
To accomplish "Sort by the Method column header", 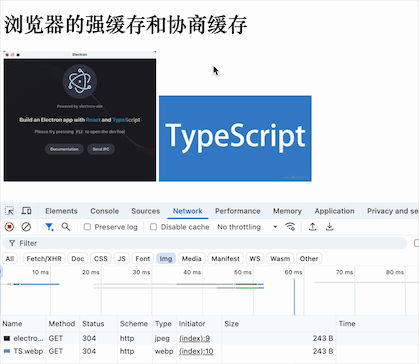I will [x=63, y=324].
